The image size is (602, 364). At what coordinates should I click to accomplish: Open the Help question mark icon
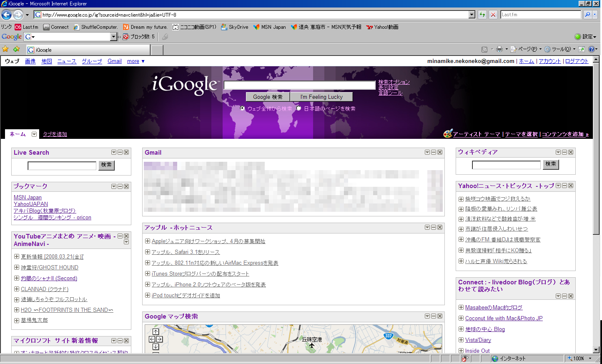592,49
